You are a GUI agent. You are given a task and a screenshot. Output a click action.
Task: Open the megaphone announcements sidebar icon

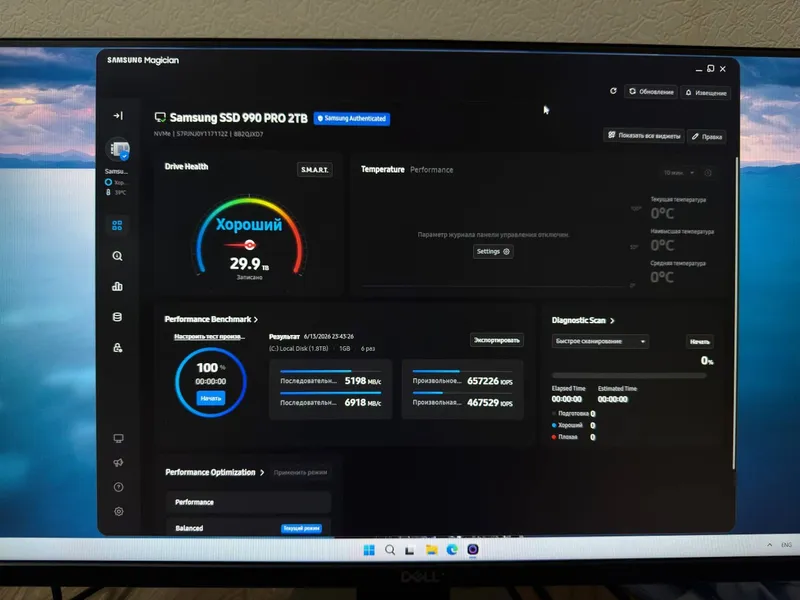tap(118, 462)
